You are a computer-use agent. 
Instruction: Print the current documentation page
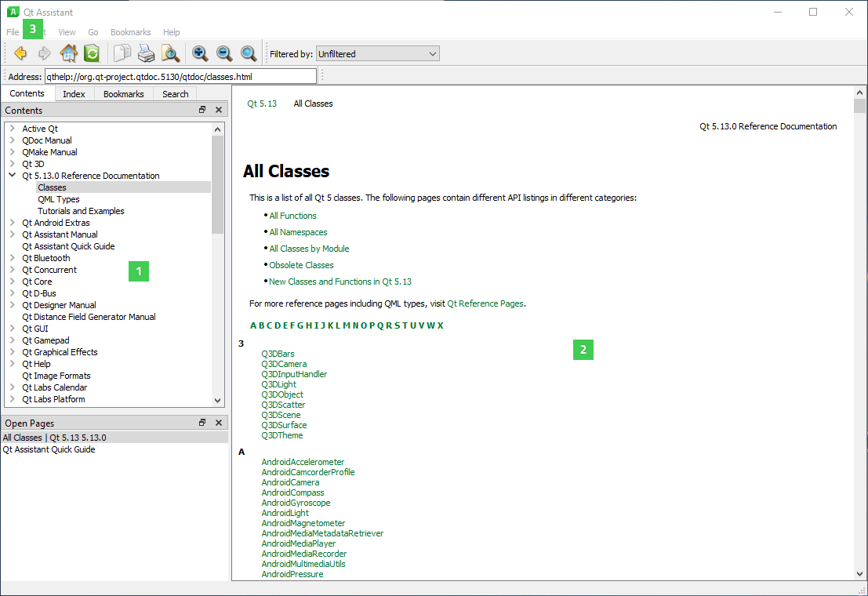click(x=147, y=53)
